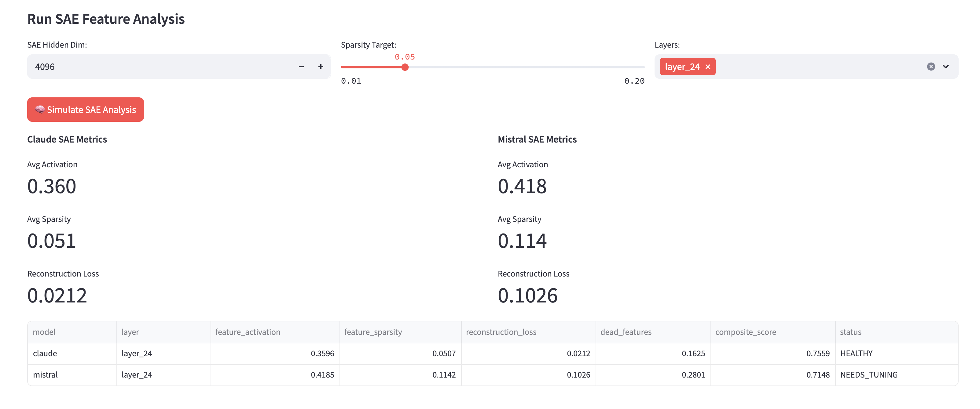Clear all selected layers with circle-x icon

pos(930,67)
